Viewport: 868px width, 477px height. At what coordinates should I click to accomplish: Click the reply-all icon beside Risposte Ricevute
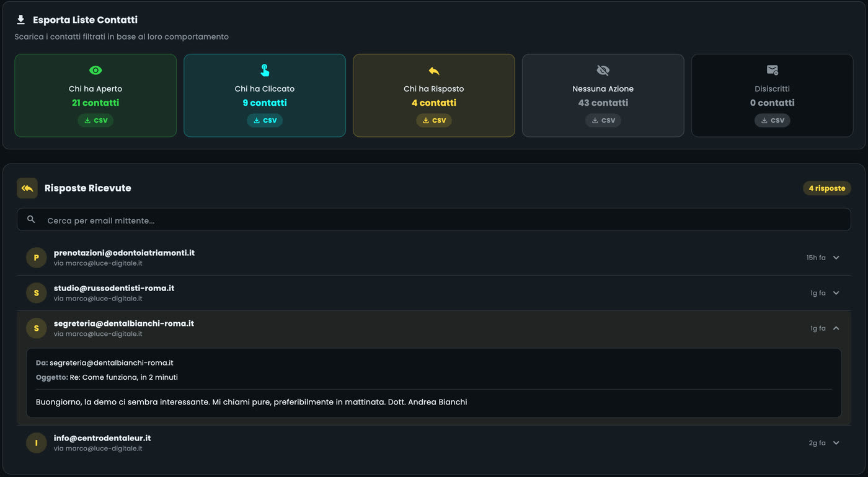(27, 188)
